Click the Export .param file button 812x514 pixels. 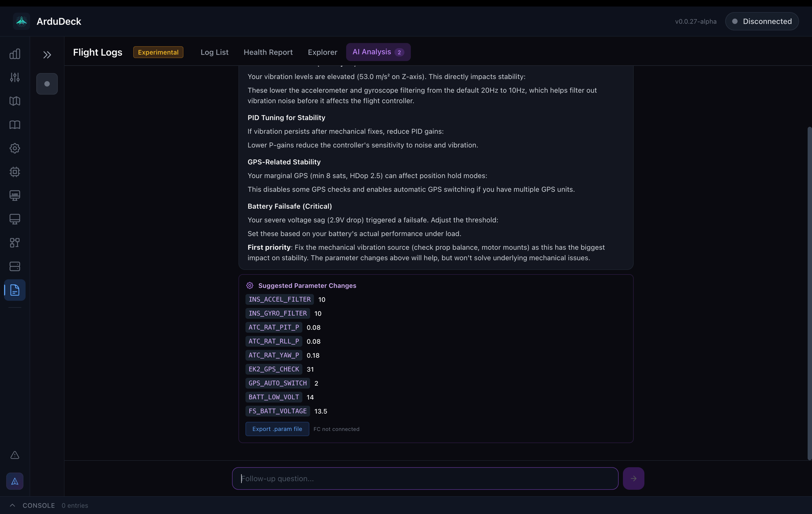277,429
